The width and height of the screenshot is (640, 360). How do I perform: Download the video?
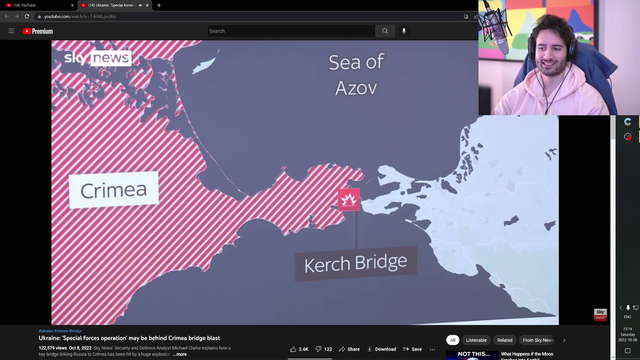382,349
